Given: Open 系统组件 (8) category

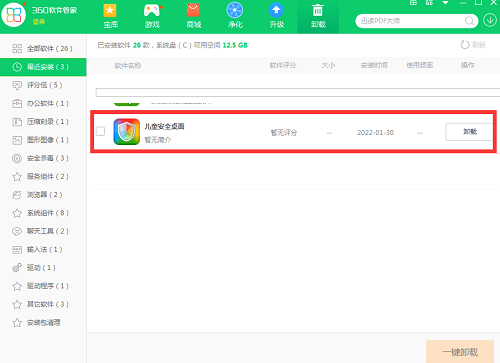Looking at the screenshot, I should coord(43,213).
